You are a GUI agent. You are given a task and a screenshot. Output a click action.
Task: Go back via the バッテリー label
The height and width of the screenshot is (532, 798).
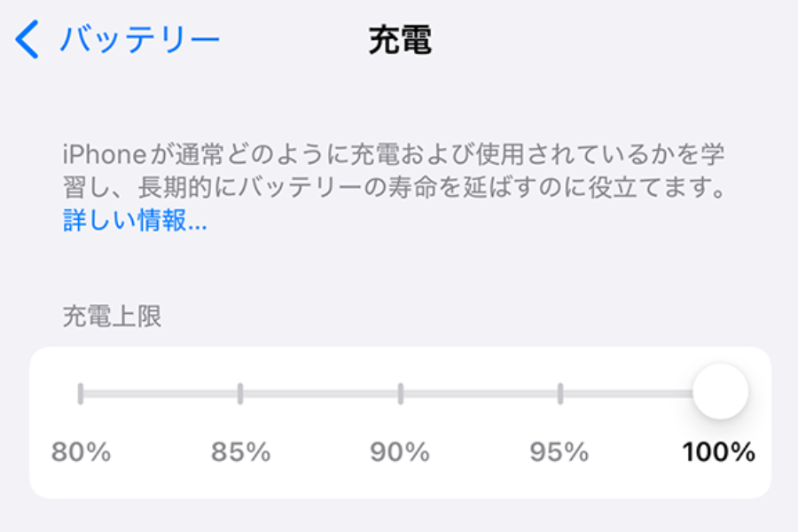tap(139, 41)
